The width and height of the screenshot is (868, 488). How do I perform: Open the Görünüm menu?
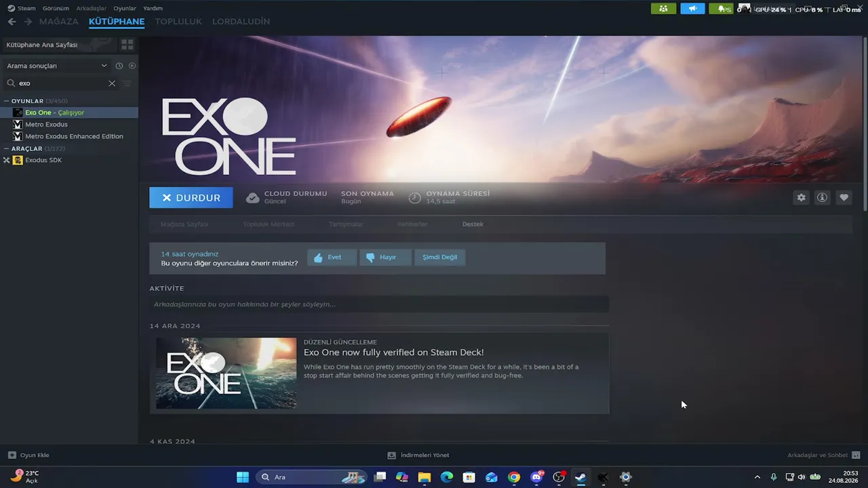click(x=56, y=8)
